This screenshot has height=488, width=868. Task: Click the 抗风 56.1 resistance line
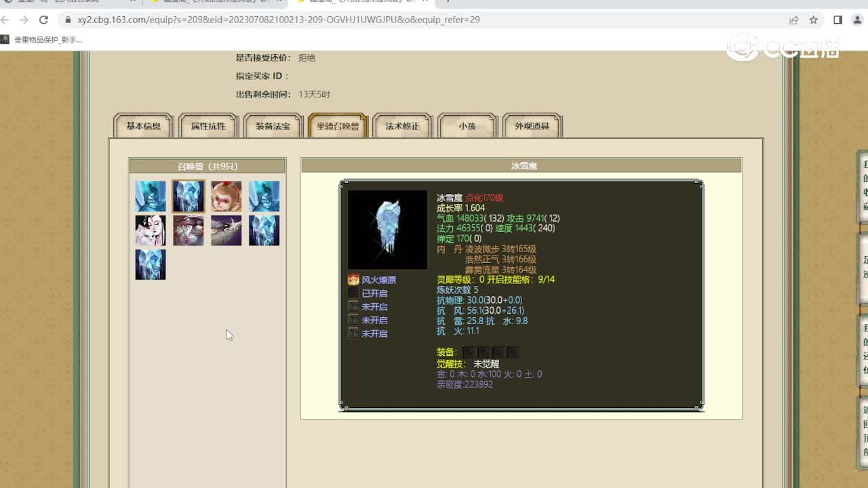coord(481,310)
